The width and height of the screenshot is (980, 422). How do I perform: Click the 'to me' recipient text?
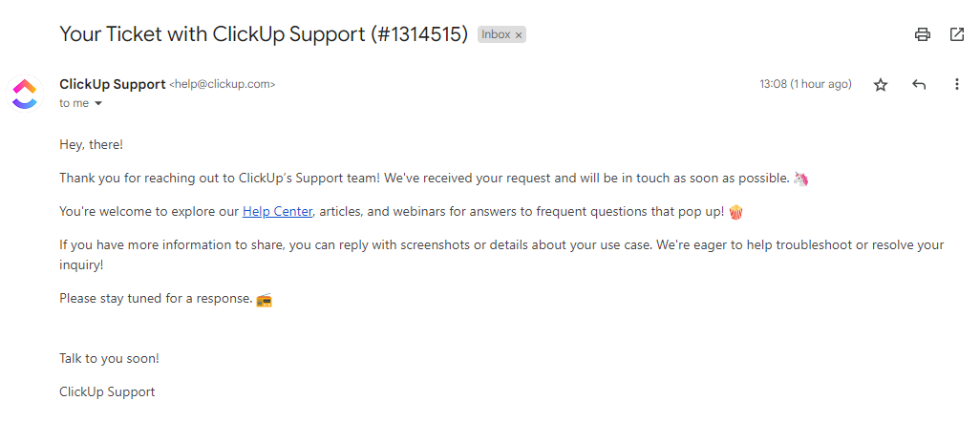75,104
